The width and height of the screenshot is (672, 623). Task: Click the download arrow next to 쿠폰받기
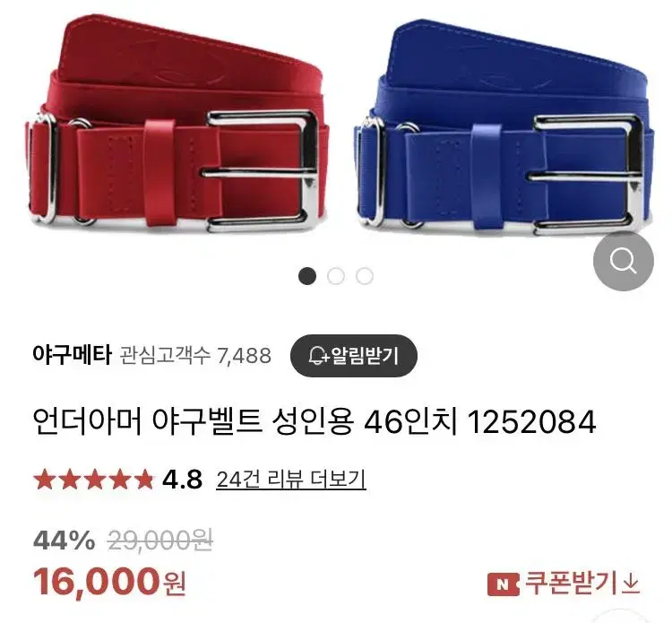point(631,584)
